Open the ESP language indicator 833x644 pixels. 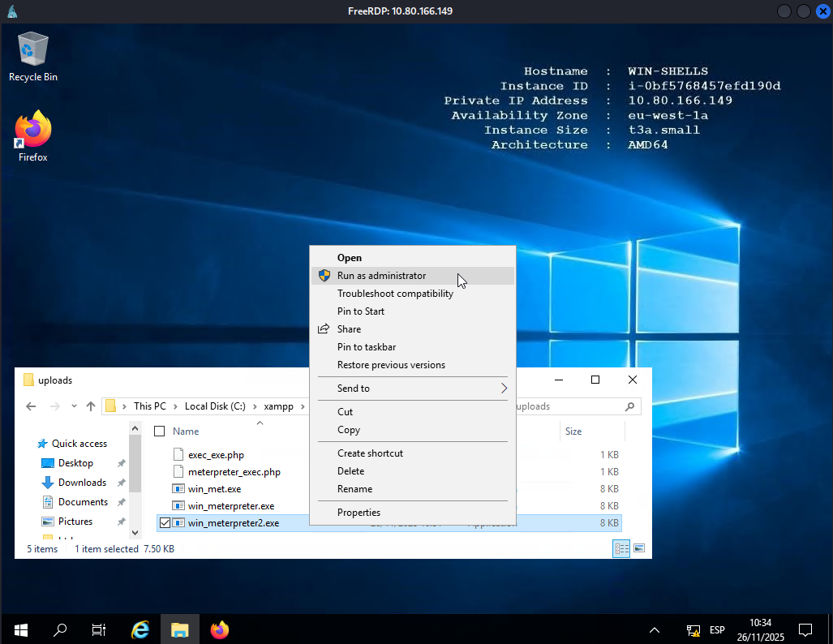coord(717,630)
